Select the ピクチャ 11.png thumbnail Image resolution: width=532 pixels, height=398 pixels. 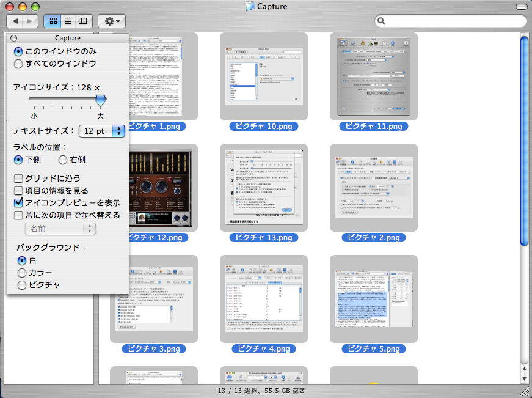[x=374, y=76]
